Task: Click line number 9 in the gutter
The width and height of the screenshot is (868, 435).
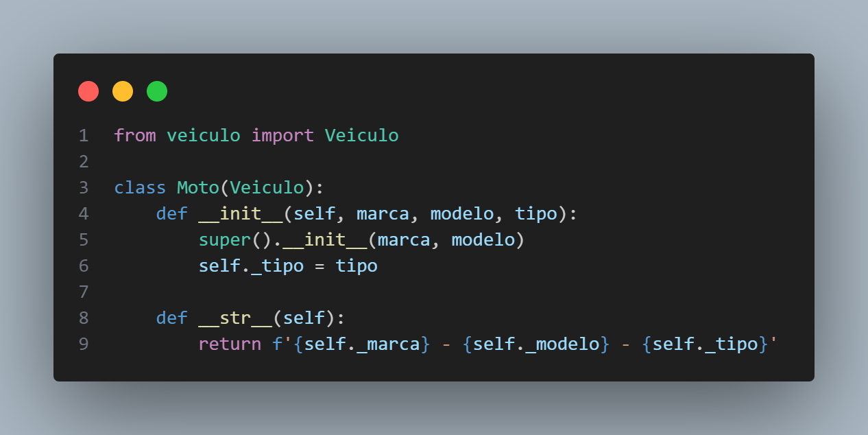Action: (84, 344)
